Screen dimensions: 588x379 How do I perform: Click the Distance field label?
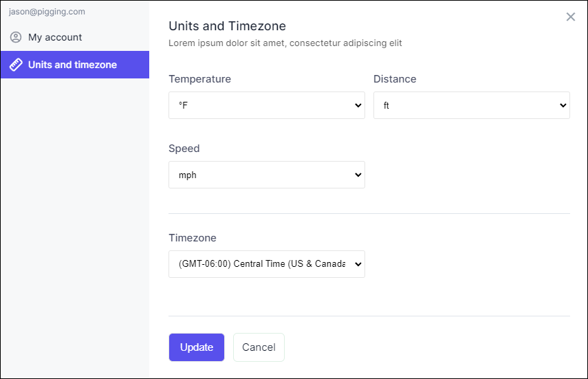pos(395,79)
